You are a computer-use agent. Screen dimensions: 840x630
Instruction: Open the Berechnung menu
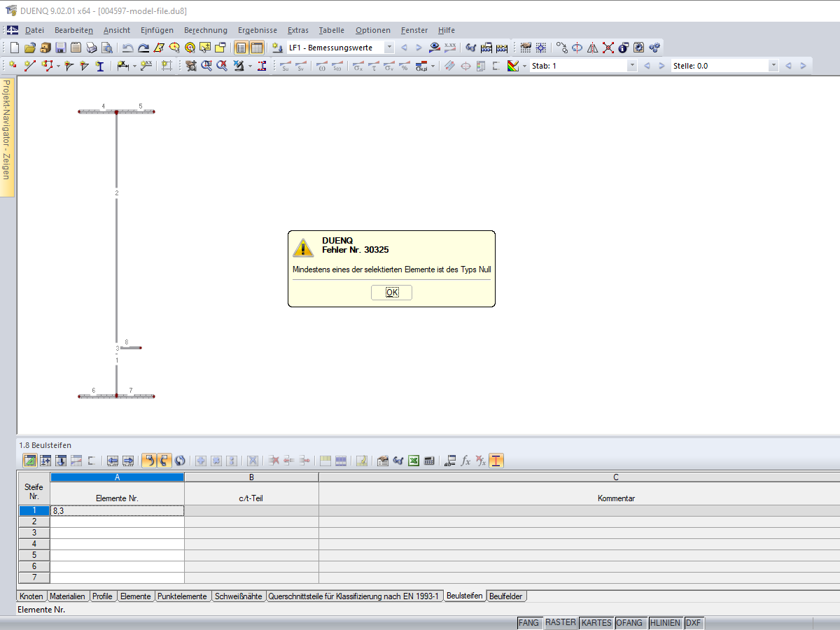click(206, 30)
